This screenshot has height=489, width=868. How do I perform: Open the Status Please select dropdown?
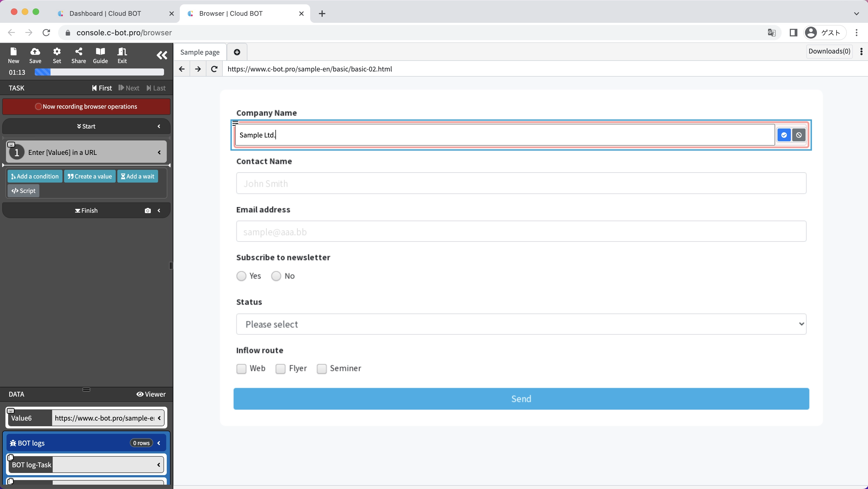pos(521,324)
